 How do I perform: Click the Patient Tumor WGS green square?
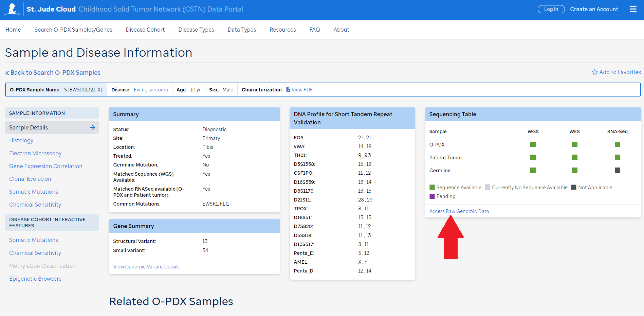click(x=533, y=157)
